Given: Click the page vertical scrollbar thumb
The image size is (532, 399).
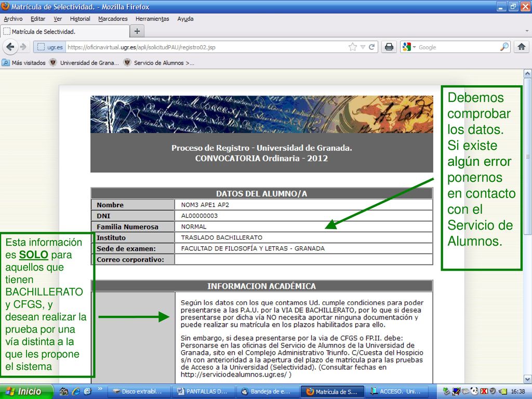Looking at the screenshot, I should pyautogui.click(x=527, y=156).
